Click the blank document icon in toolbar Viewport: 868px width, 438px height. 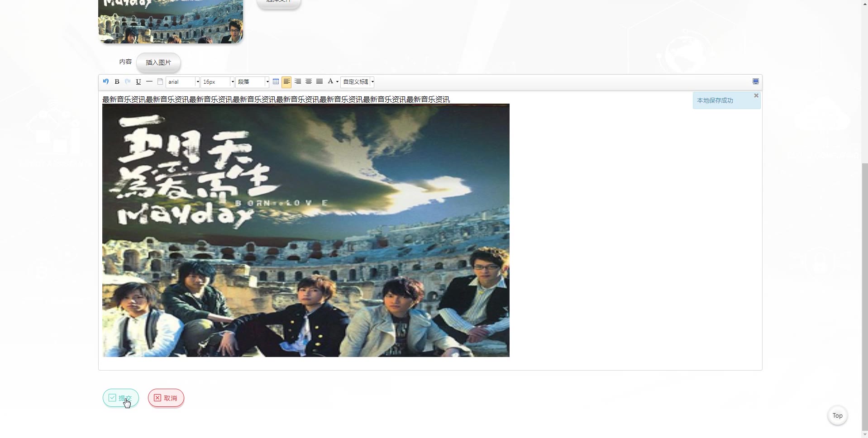(x=160, y=82)
